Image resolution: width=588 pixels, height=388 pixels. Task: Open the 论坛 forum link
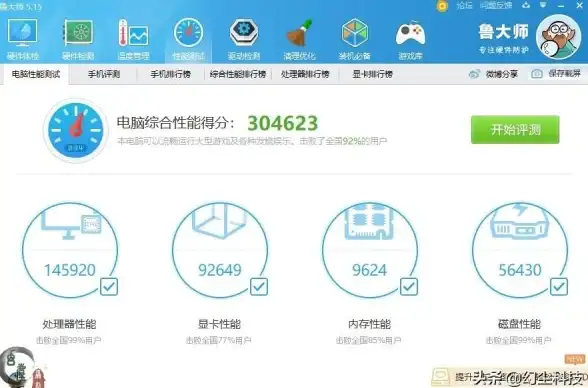(464, 6)
